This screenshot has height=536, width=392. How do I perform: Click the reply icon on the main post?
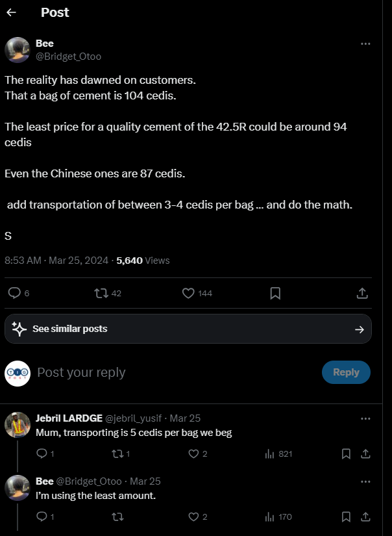tap(14, 293)
